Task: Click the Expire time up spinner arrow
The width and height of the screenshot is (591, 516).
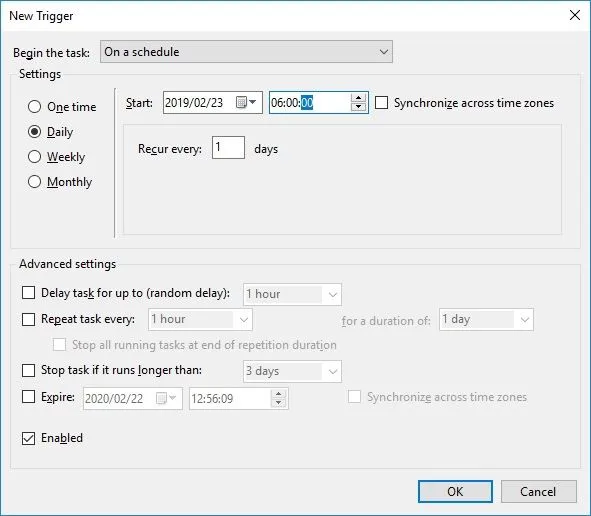Action: [278, 394]
